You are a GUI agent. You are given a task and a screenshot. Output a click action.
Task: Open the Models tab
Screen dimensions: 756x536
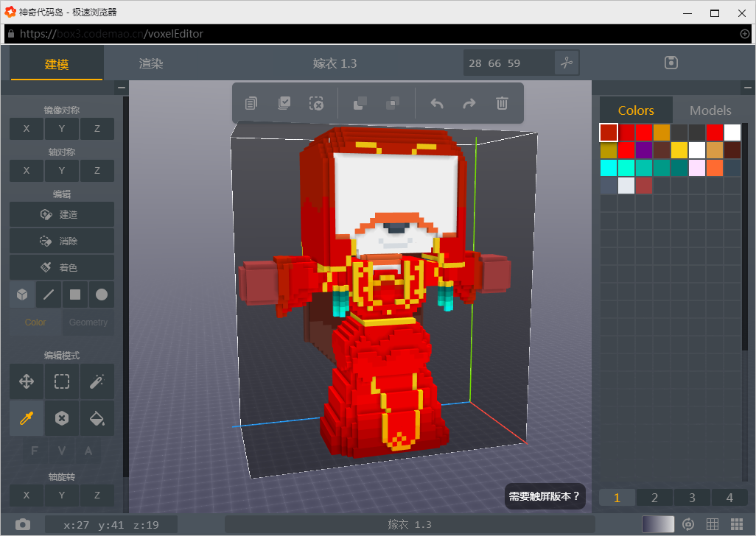(710, 110)
